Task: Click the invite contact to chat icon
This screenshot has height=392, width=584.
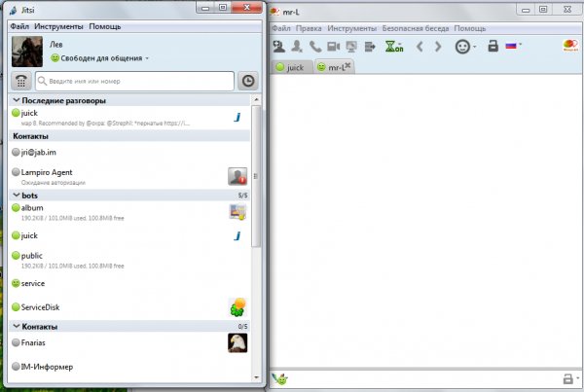Action: (278, 47)
